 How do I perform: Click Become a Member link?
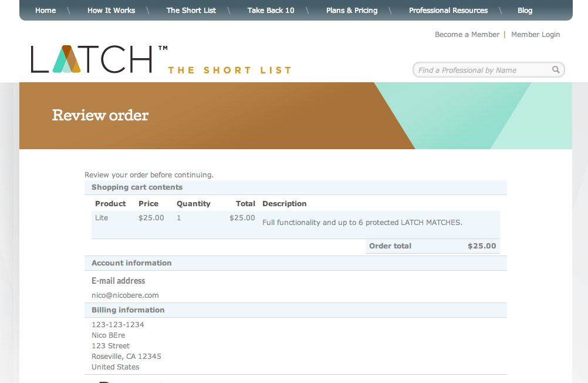click(467, 35)
